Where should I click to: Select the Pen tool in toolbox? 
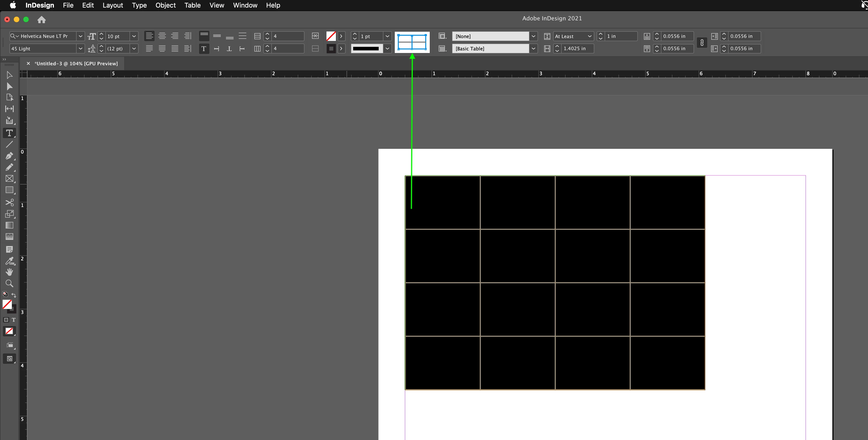pos(9,156)
